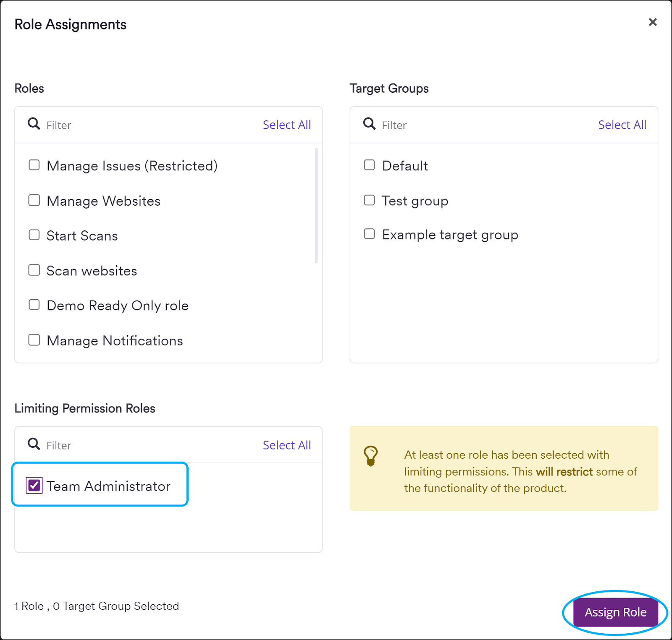Check the Default target group

(369, 165)
